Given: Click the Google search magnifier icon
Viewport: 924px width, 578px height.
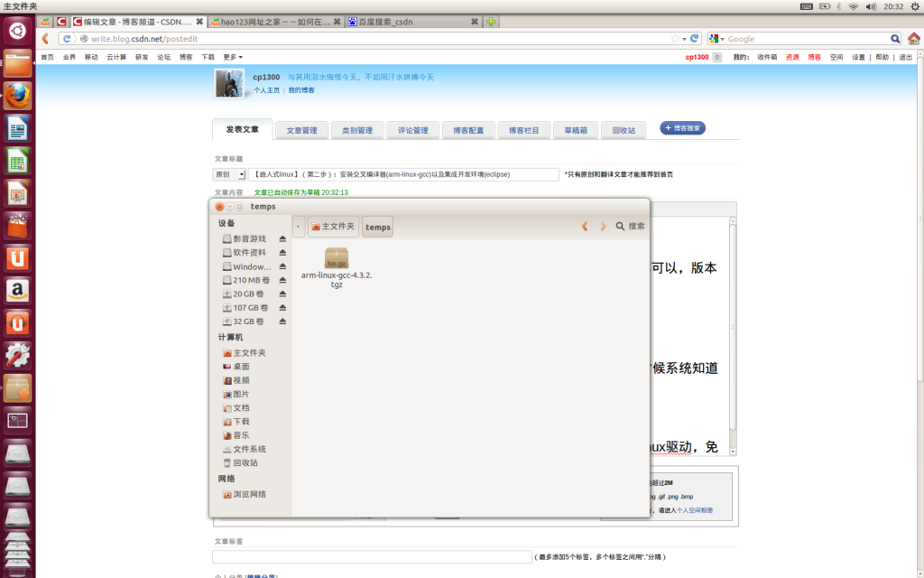Looking at the screenshot, I should coord(895,38).
